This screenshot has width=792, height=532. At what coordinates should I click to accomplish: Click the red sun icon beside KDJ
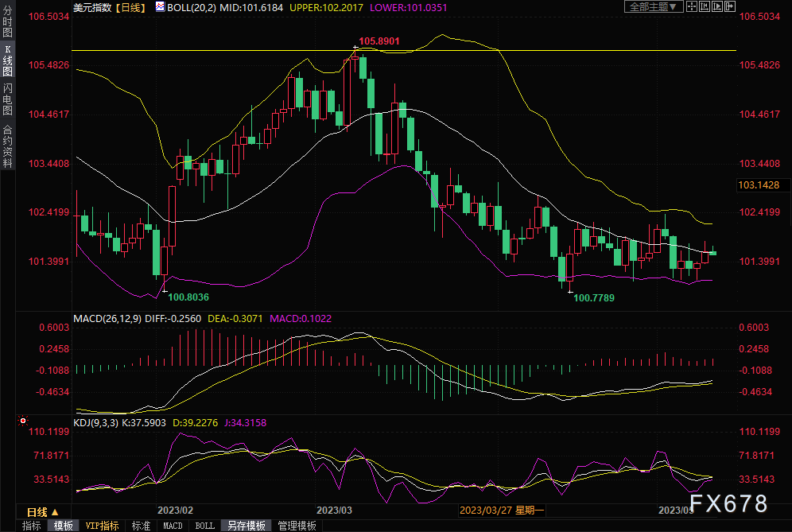tap(23, 421)
